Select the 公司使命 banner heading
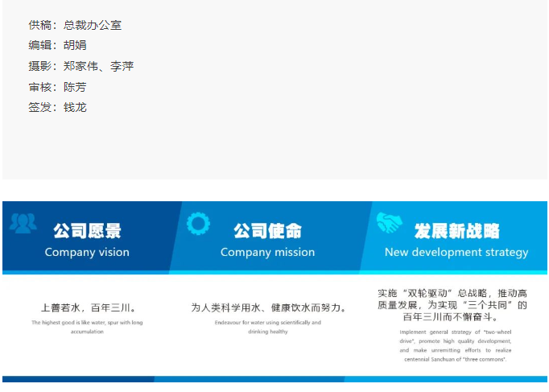 tap(267, 231)
